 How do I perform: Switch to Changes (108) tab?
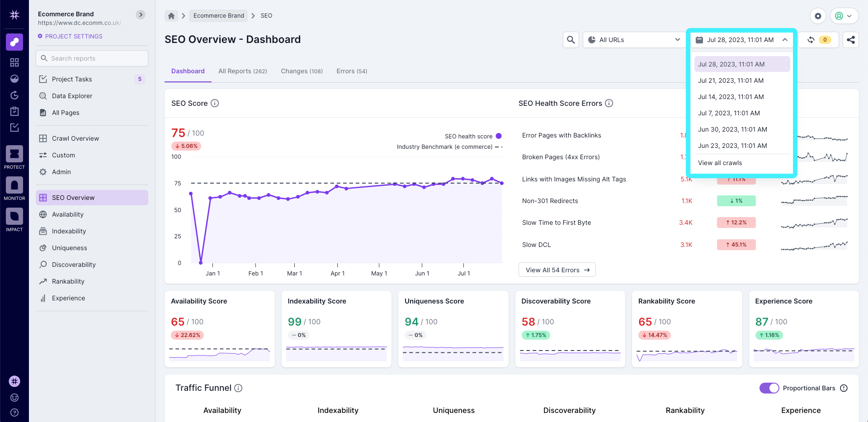tap(302, 71)
